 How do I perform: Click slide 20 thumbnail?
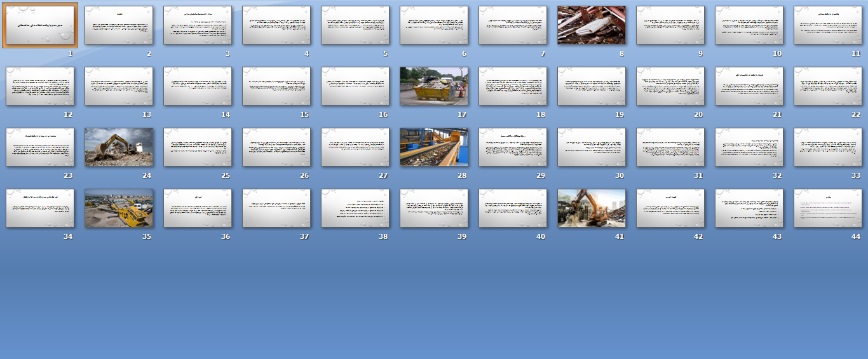click(670, 86)
